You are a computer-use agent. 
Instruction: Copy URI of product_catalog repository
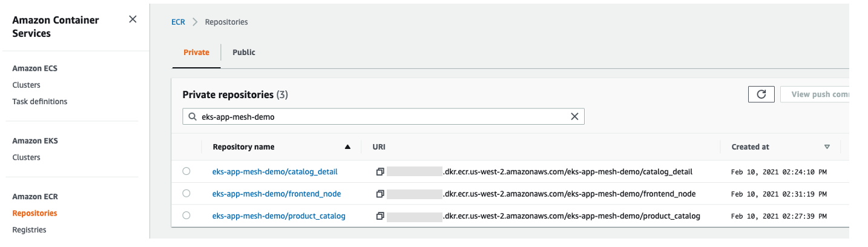click(380, 216)
